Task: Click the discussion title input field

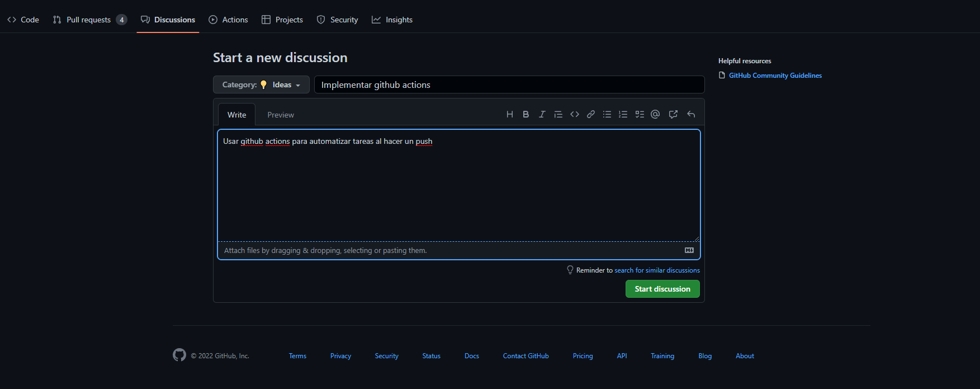Action: [x=509, y=85]
